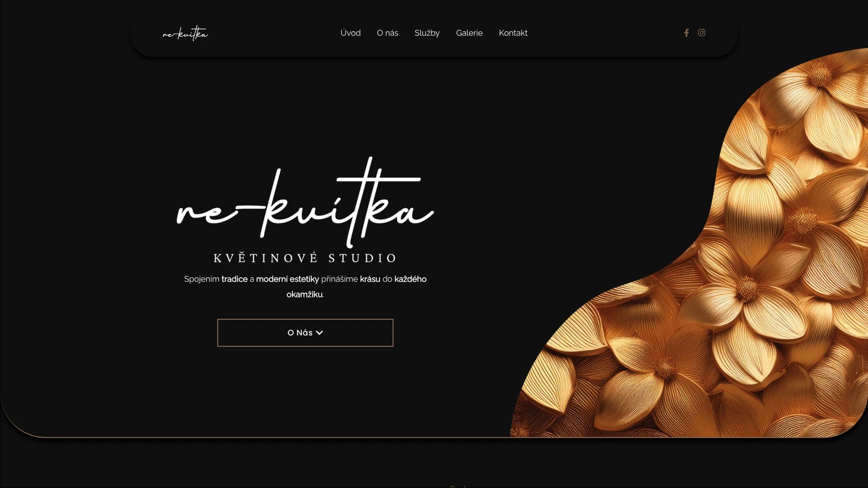Image resolution: width=868 pixels, height=488 pixels.
Task: Click the word přinášíme in the tagline
Action: 339,279
